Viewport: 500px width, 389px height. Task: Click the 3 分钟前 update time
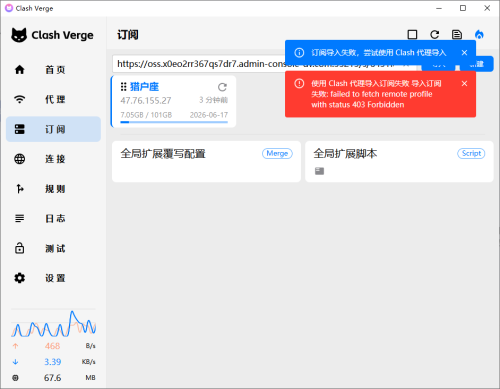point(213,100)
